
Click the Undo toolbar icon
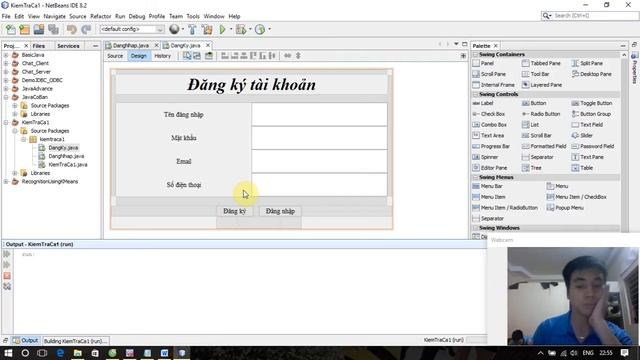72,29
